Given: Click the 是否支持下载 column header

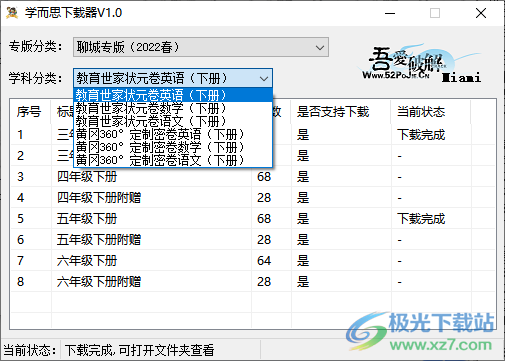Looking at the screenshot, I should coord(341,112).
